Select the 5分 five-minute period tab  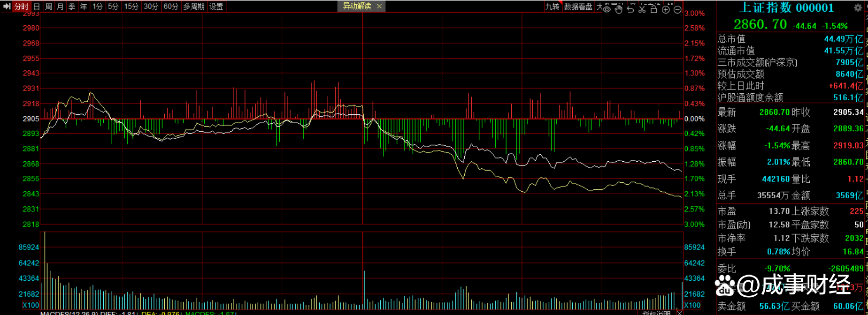113,7
